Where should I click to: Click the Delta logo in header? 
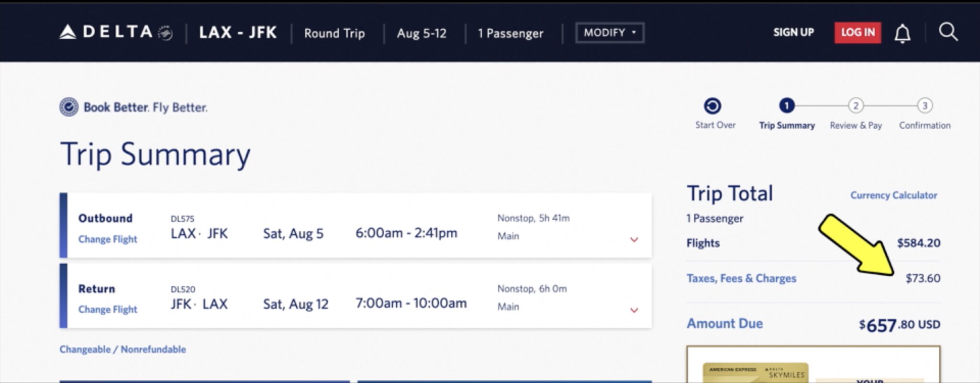[x=115, y=32]
